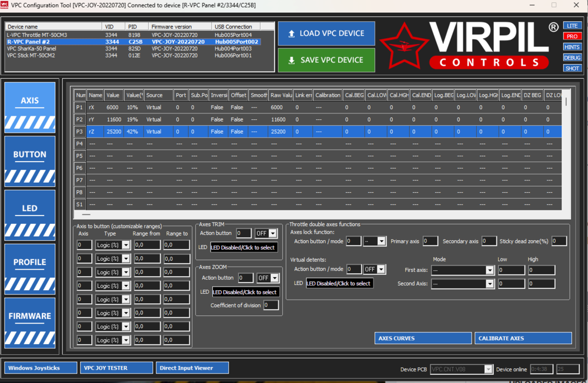Select axis row P1 rX
Viewport: 588px width, 383px height.
[318, 107]
